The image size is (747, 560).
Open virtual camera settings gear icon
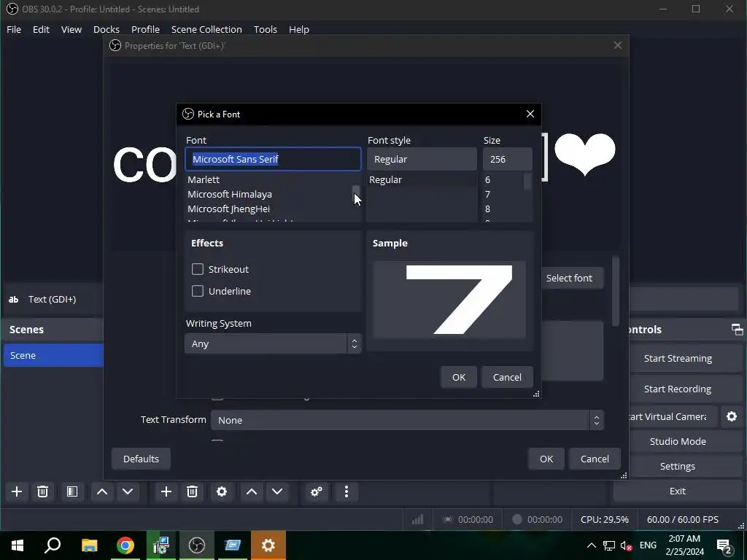(732, 416)
